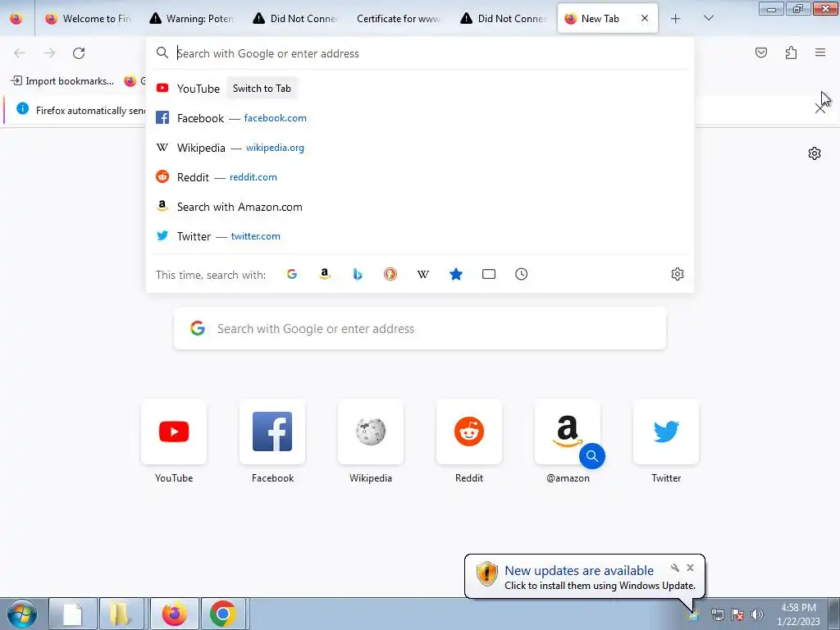The width and height of the screenshot is (840, 630).
Task: Switch to Warning: Potential tab
Action: click(193, 19)
